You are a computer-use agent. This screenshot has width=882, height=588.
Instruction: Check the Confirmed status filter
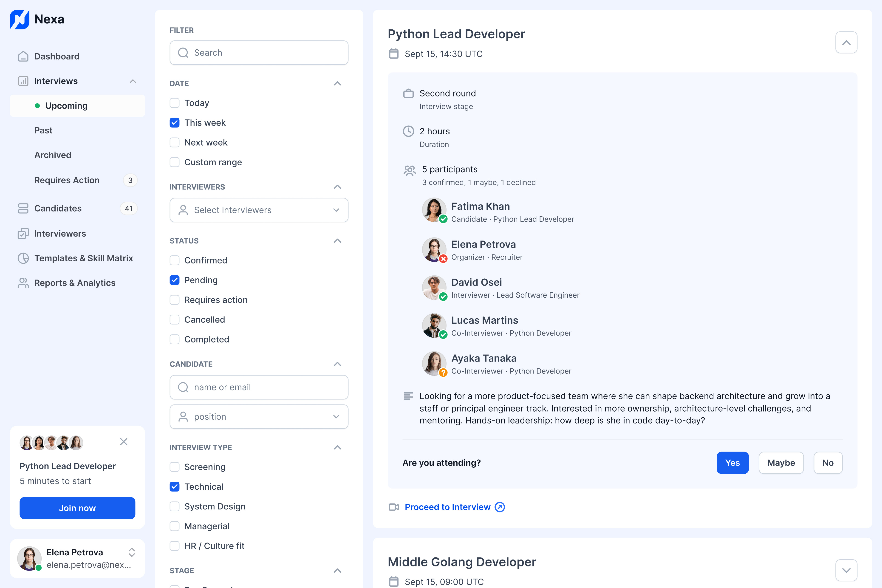(174, 260)
